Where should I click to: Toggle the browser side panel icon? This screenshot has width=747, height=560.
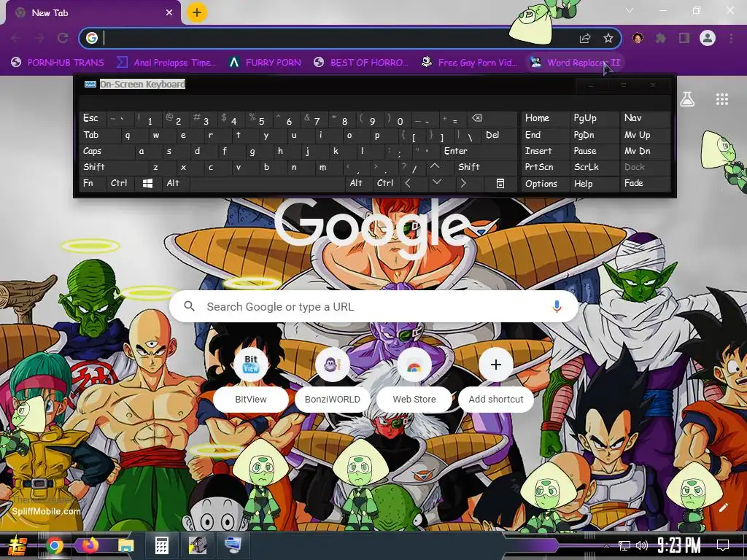pyautogui.click(x=684, y=38)
